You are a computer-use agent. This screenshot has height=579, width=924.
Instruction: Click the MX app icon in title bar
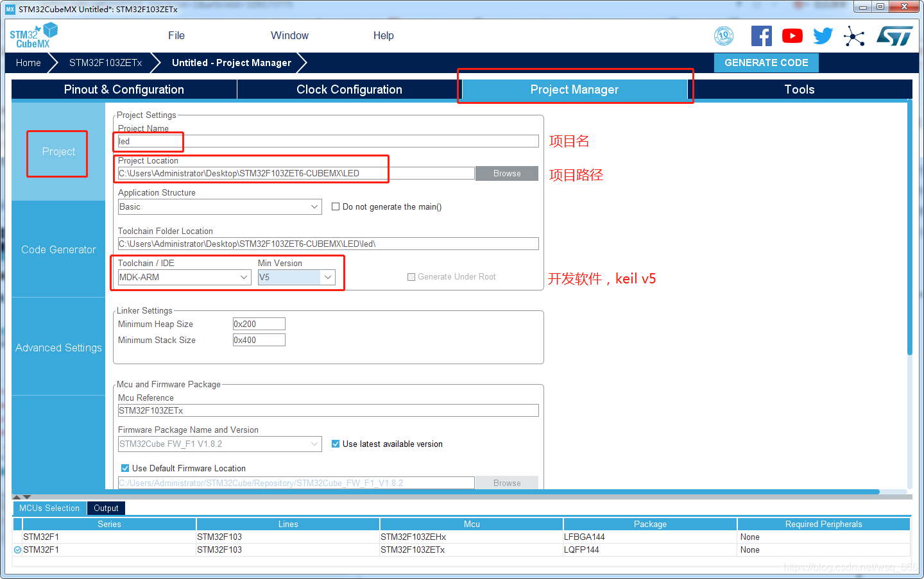10,9
